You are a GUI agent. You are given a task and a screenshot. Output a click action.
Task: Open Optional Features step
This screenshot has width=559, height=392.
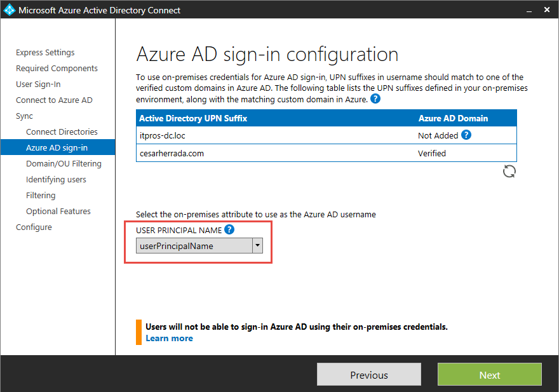pyautogui.click(x=58, y=212)
